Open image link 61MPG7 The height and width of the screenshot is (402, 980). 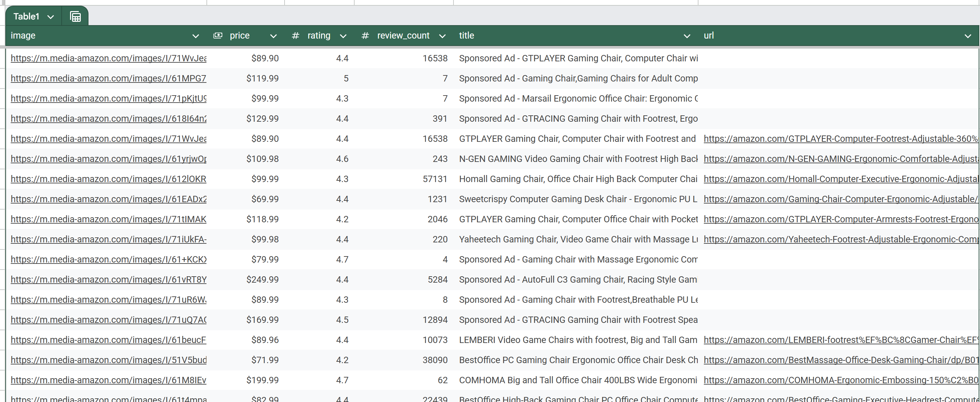pos(109,78)
